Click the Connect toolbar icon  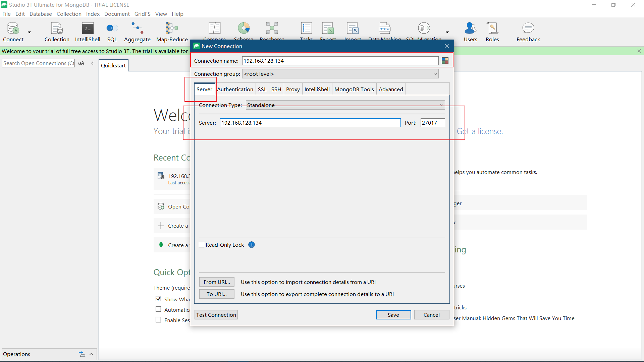[x=13, y=32]
